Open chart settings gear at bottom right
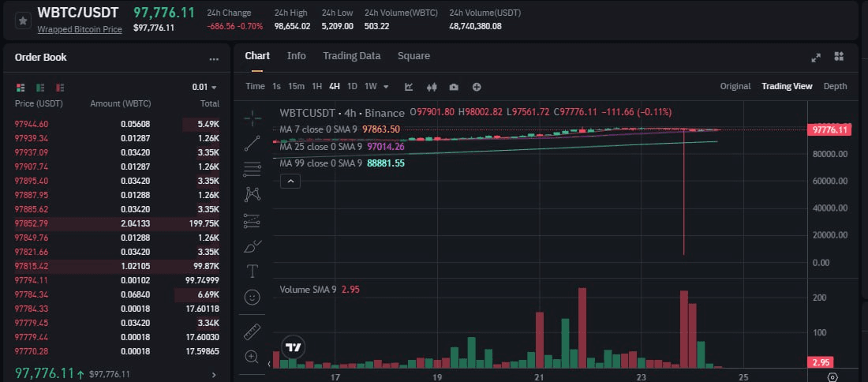Viewport: 868px width, 382px height. 832,377
